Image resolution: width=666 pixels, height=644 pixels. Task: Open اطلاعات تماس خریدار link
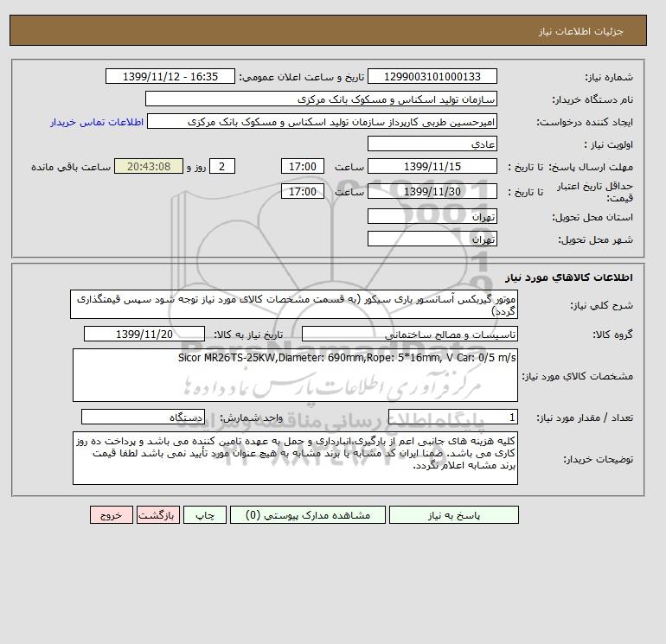96,122
